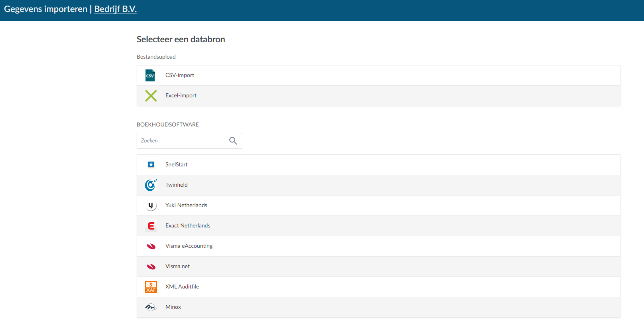
Task: Open the Bedrijf B.V. company link
Action: point(115,9)
